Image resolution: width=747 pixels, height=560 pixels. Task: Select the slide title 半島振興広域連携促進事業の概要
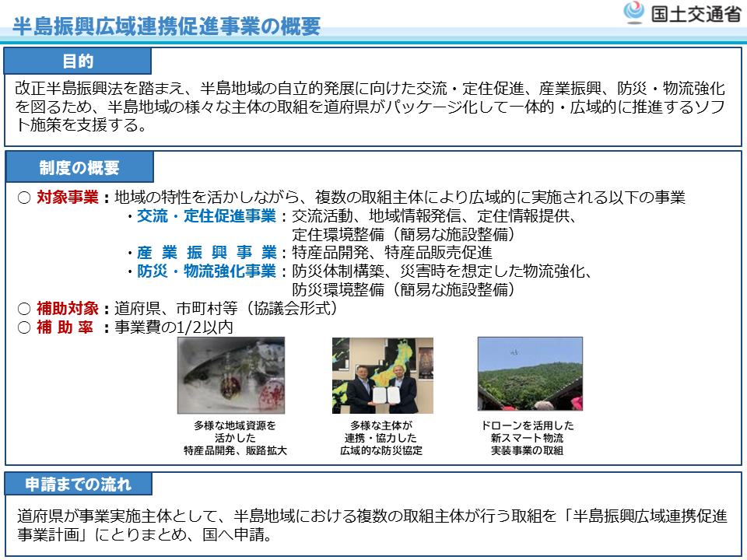[x=167, y=26]
